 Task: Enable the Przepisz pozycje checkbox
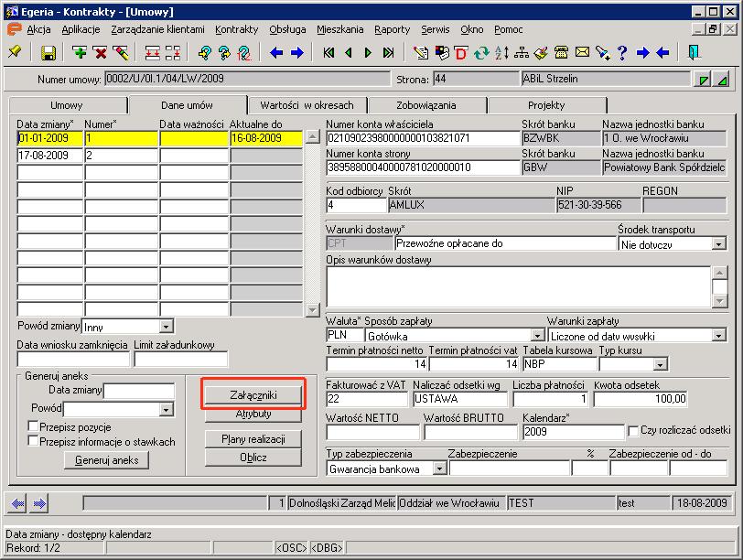[33, 426]
